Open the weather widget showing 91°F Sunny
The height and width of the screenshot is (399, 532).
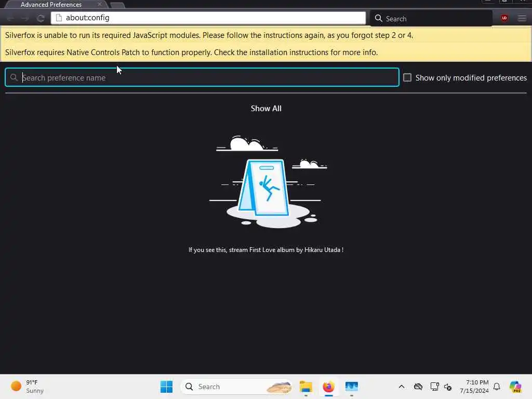[27, 387]
